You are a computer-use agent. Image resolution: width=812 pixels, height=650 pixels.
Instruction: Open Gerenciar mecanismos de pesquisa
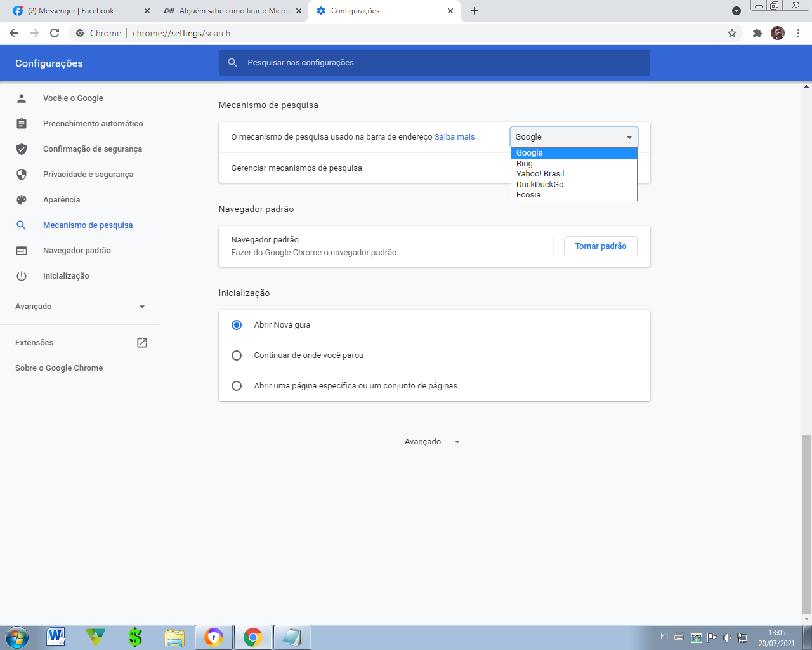[x=435, y=168]
